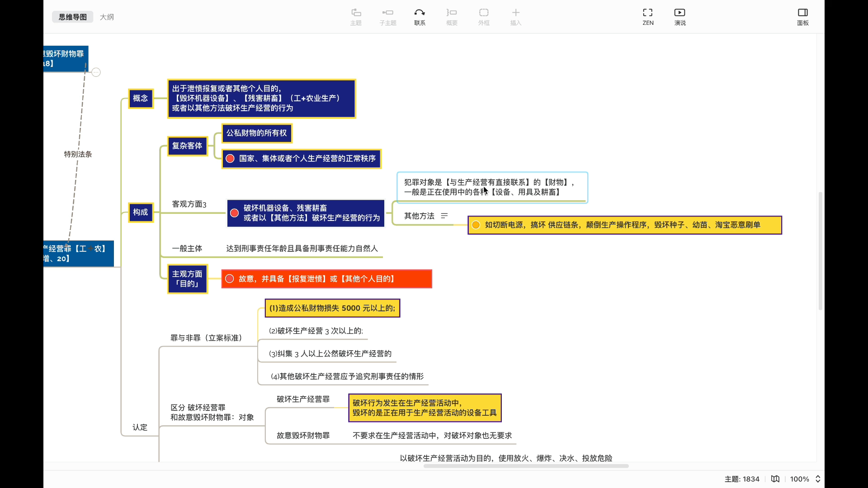Select the 犯罪对象是 callout node
This screenshot has width=868, height=488.
coord(492,187)
